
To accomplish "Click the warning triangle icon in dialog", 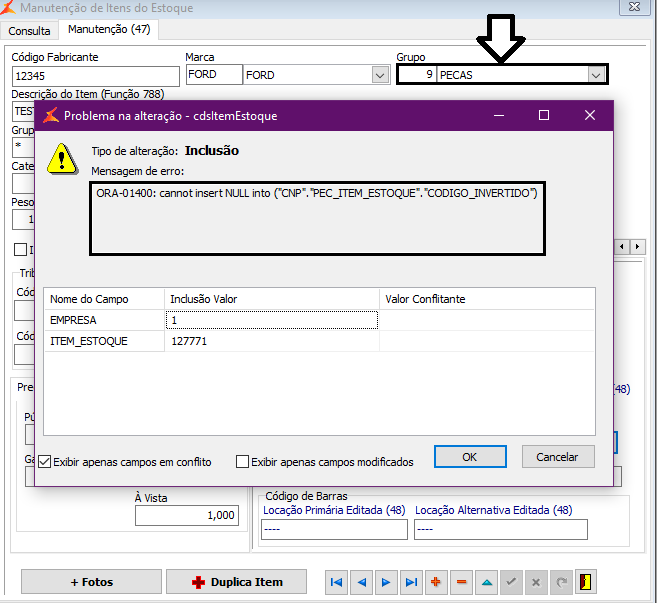I will tap(62, 159).
